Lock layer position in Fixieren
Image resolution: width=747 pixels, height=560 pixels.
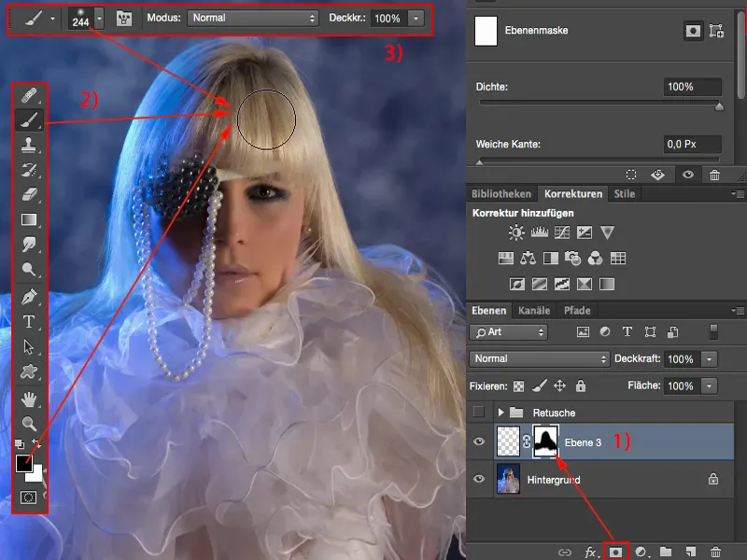(x=559, y=385)
